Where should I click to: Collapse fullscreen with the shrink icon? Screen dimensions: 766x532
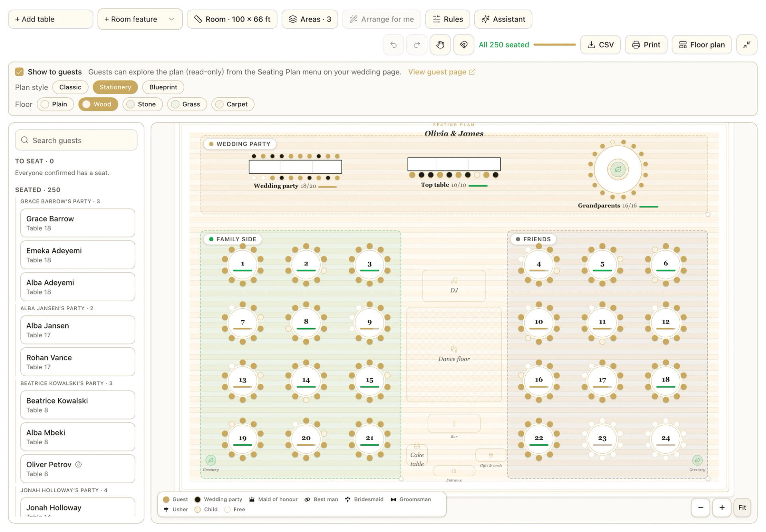(746, 45)
